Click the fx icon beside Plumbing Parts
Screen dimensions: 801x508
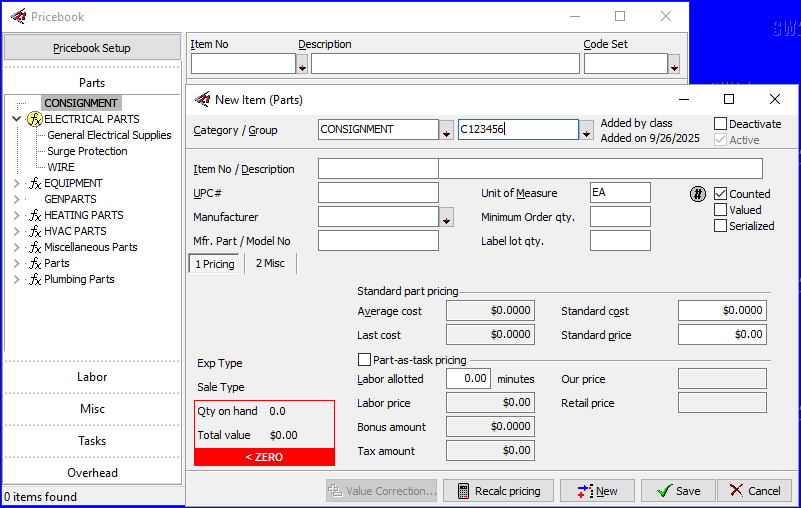pos(35,279)
